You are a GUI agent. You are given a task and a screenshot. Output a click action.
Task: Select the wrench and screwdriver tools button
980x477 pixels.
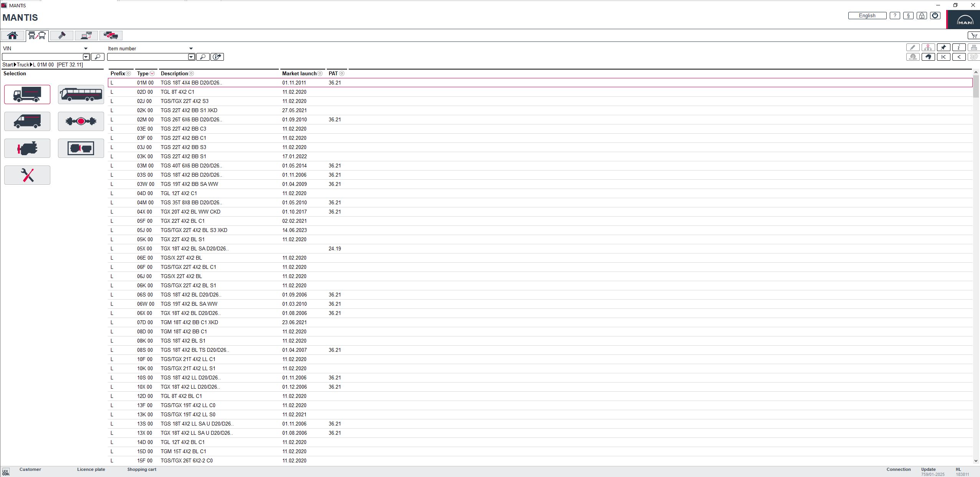coord(27,175)
